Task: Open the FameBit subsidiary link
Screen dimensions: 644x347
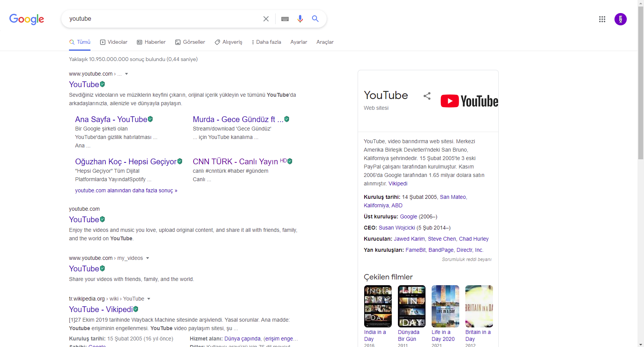Action: (x=416, y=250)
